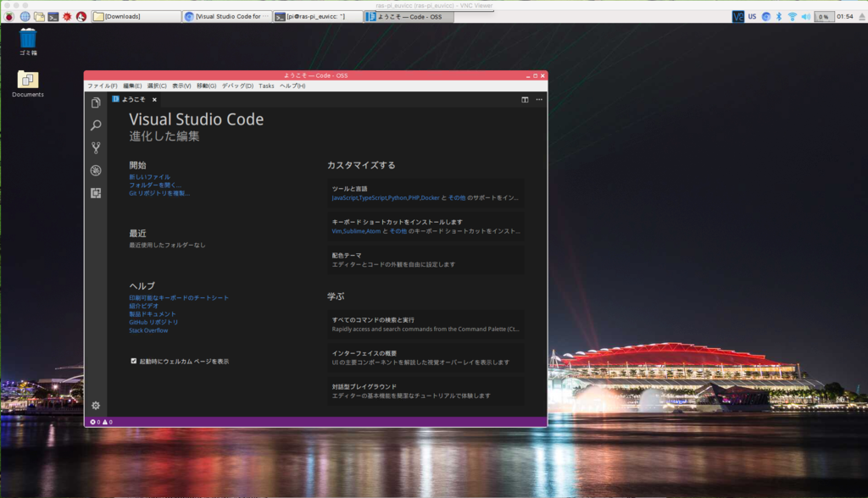
Task: Open the Wi-Fi network tray icon
Action: pyautogui.click(x=793, y=17)
